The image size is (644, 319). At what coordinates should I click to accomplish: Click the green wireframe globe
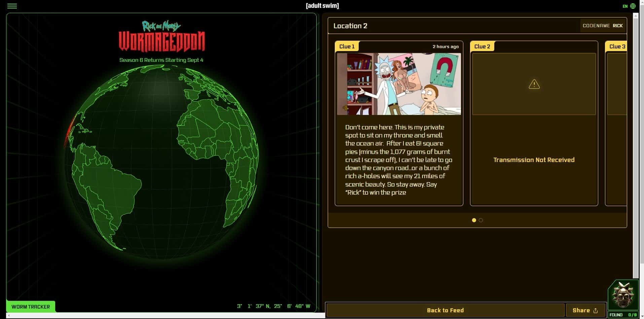tap(162, 162)
